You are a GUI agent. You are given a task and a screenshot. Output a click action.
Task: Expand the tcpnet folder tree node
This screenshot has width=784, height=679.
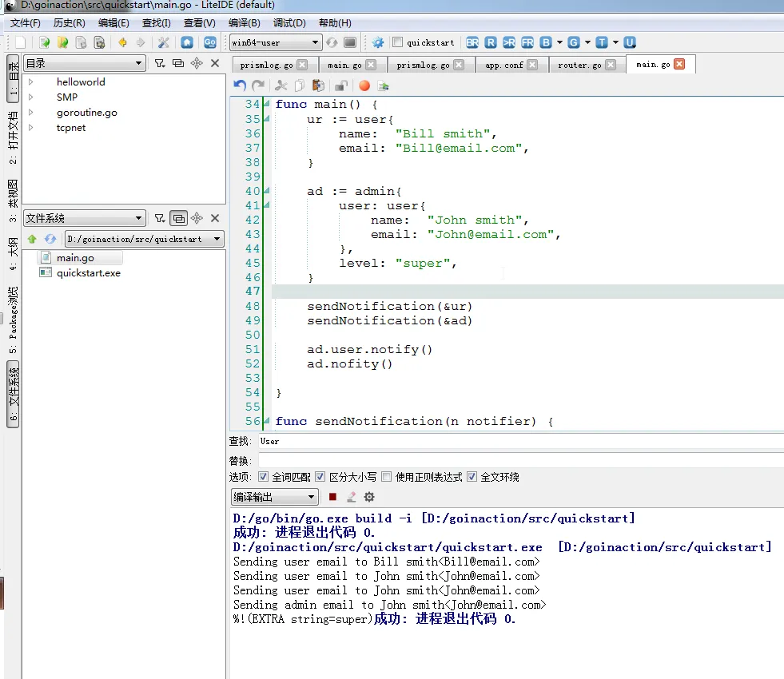point(31,127)
